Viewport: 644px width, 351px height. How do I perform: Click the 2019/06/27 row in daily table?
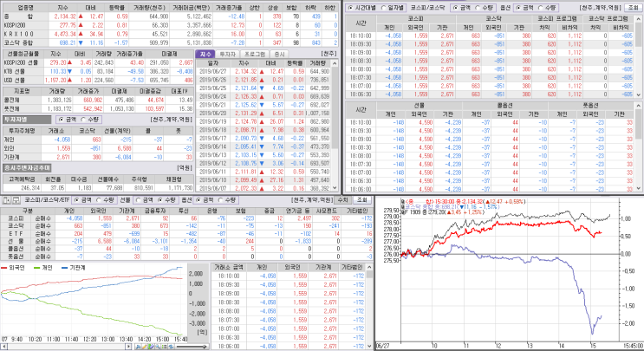(263, 71)
